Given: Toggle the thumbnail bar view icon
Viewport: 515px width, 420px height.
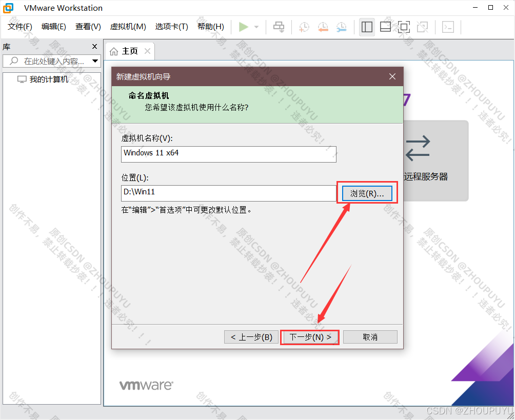Looking at the screenshot, I should (x=385, y=27).
